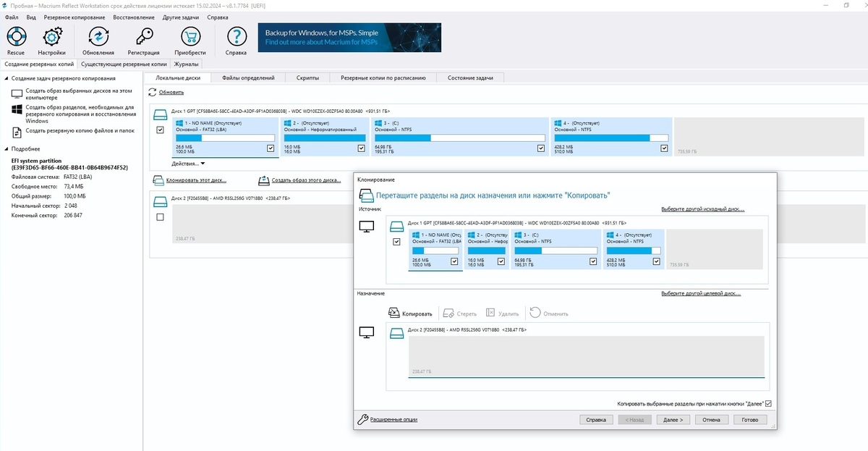Check for Обновления in toolbar
The image size is (868, 451).
click(98, 37)
